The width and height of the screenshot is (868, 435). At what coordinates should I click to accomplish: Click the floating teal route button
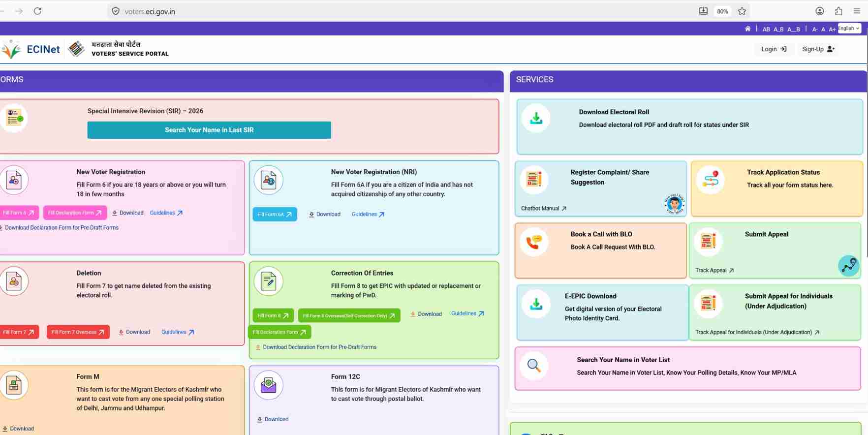pyautogui.click(x=849, y=266)
